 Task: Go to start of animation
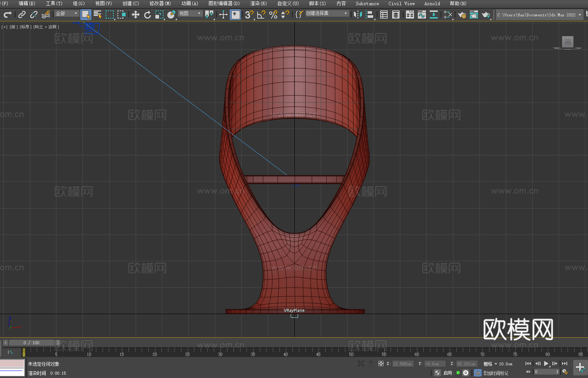pos(528,364)
